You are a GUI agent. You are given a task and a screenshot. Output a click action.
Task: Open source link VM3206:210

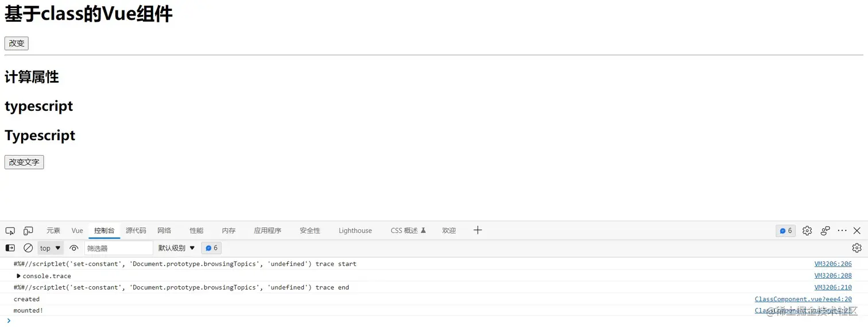[x=833, y=287]
